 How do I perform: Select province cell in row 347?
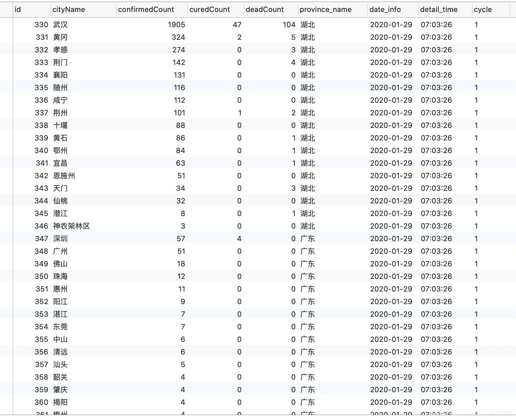coord(308,238)
